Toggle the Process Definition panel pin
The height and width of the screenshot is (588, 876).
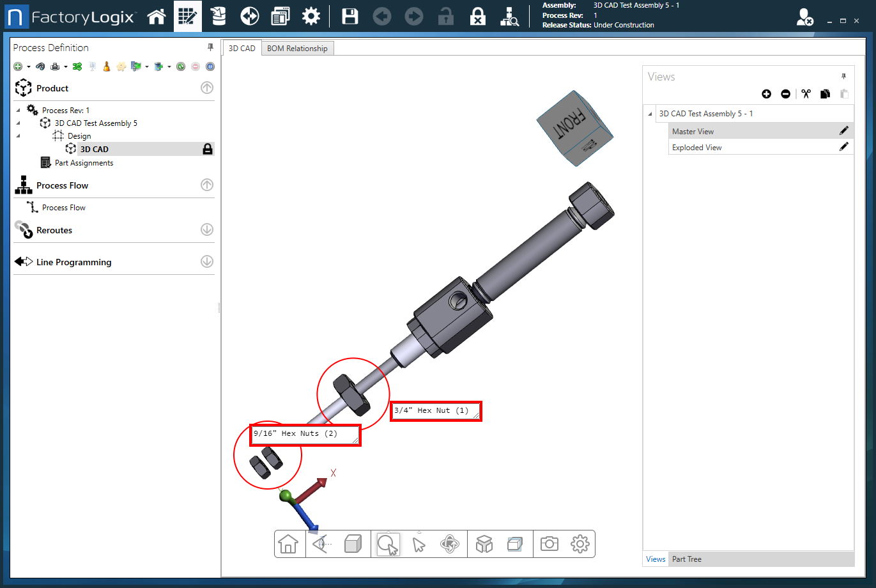tap(210, 47)
